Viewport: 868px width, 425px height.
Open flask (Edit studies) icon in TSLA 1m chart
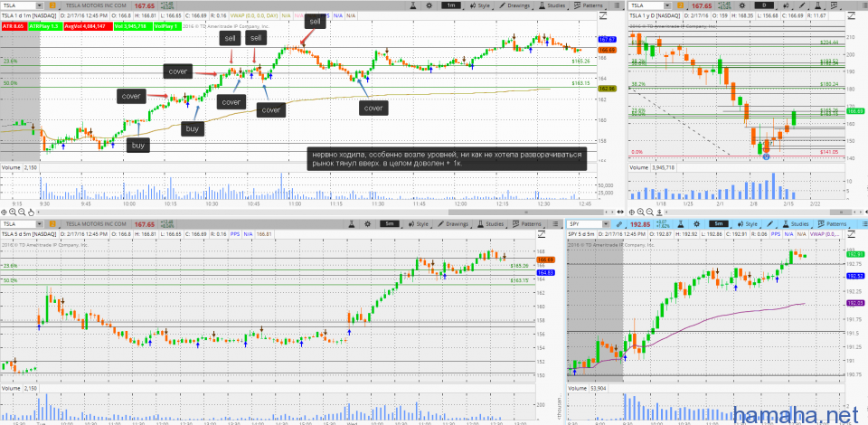point(413,5)
